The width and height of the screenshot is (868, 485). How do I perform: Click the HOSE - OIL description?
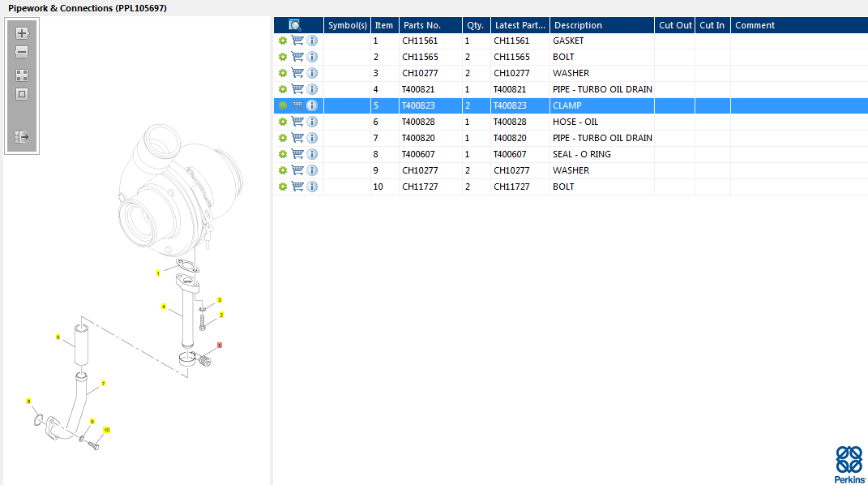click(575, 122)
